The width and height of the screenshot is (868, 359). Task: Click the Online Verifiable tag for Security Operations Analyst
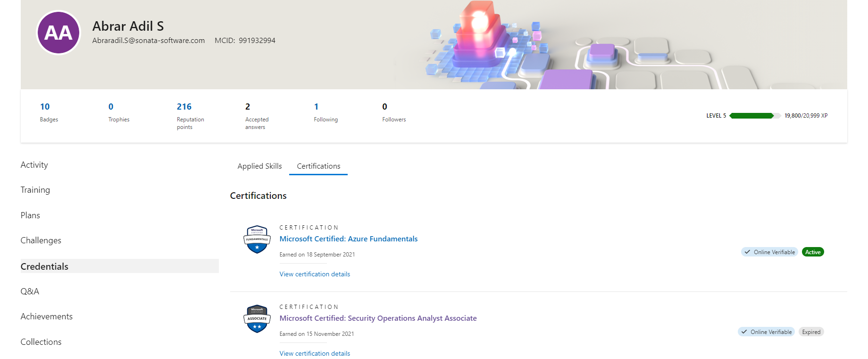tap(767, 332)
